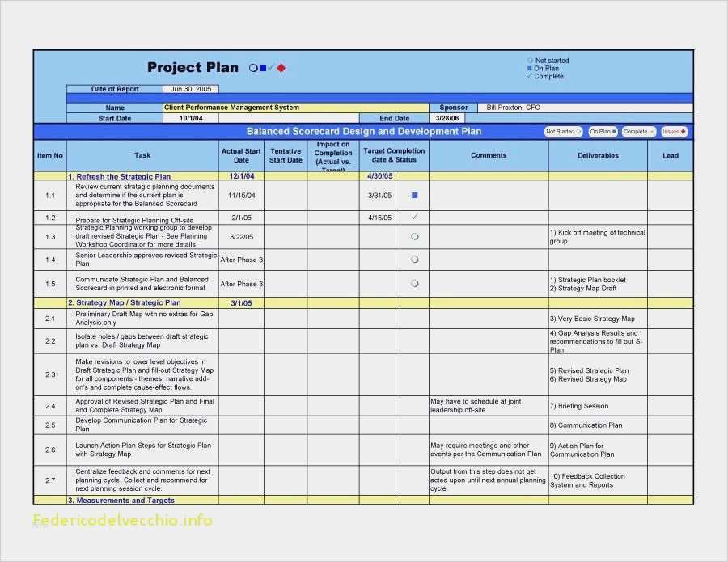Click the red diamond icon beside Project Plan
The width and height of the screenshot is (728, 562).
281,68
